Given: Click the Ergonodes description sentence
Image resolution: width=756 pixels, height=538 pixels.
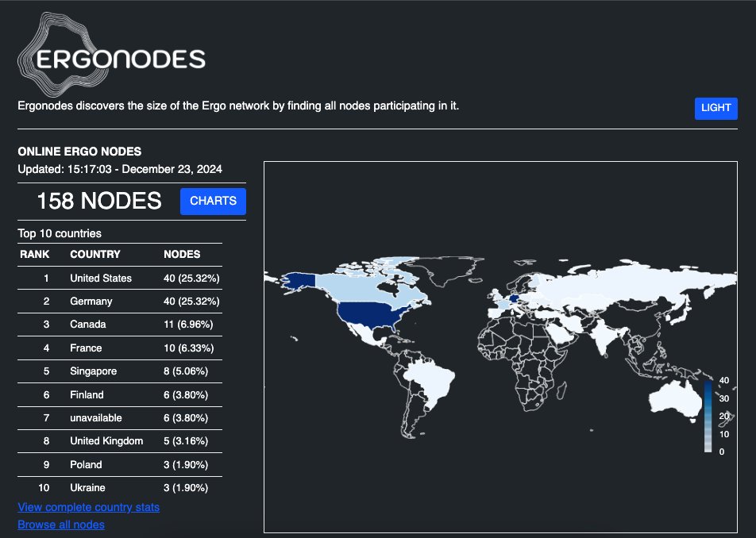Looking at the screenshot, I should (x=238, y=106).
